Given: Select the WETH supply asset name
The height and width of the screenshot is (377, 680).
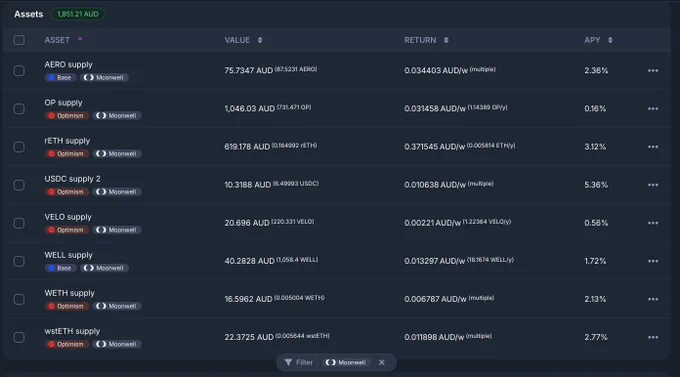Looking at the screenshot, I should 69,293.
